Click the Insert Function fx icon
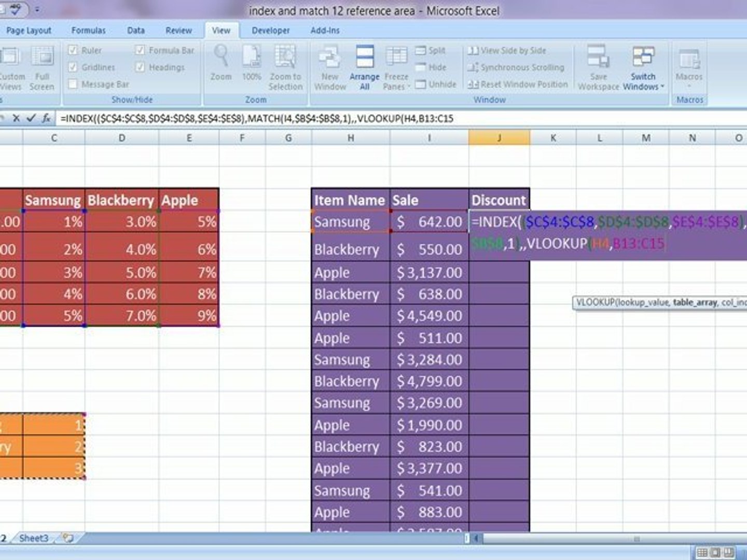The width and height of the screenshot is (747, 560). (46, 118)
